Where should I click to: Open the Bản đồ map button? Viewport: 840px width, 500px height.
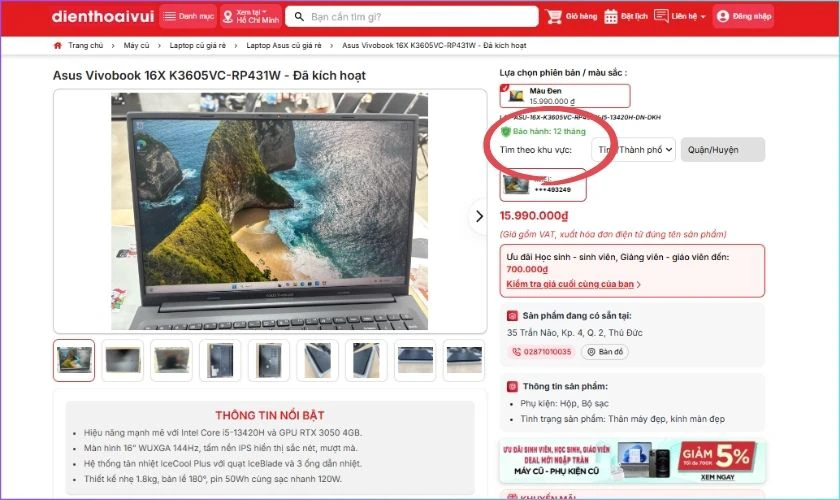(605, 352)
